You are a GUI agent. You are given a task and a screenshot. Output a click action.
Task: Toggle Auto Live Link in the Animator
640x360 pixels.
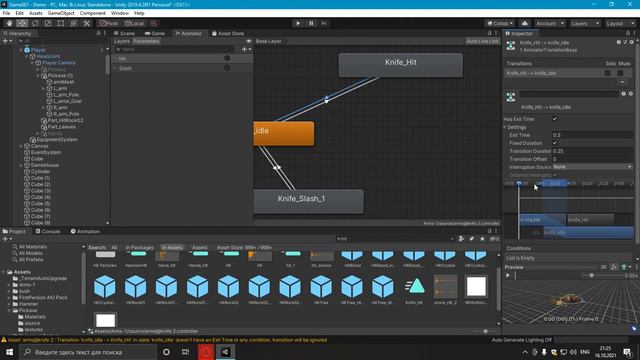pyautogui.click(x=482, y=41)
